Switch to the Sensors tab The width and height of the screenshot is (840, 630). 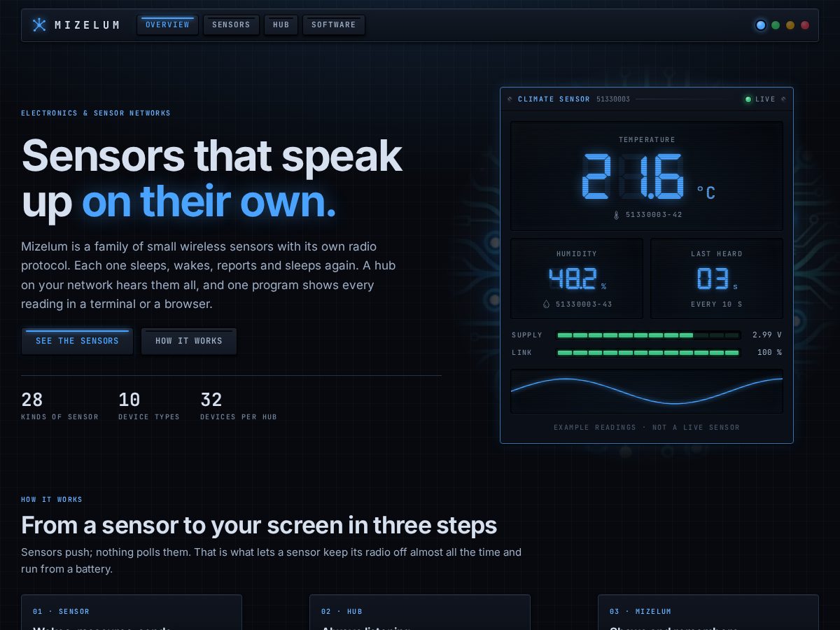(231, 25)
